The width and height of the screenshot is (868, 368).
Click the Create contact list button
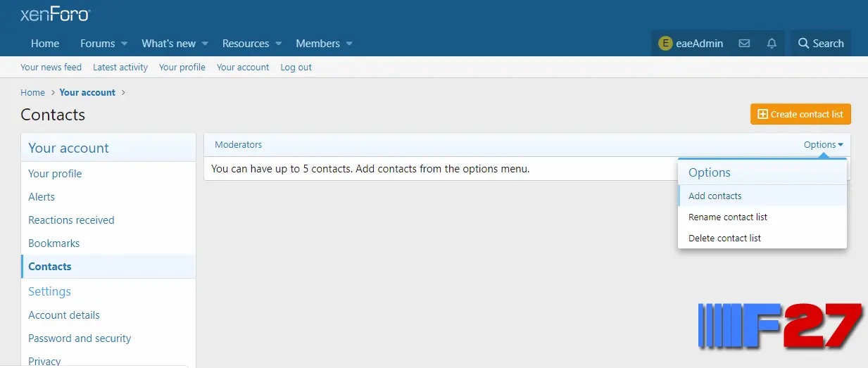[x=800, y=114]
